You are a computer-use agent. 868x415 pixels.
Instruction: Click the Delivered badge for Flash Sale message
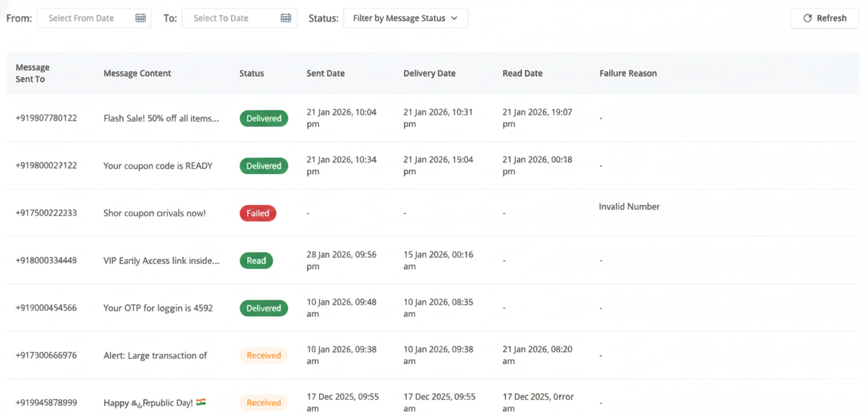pyautogui.click(x=264, y=118)
